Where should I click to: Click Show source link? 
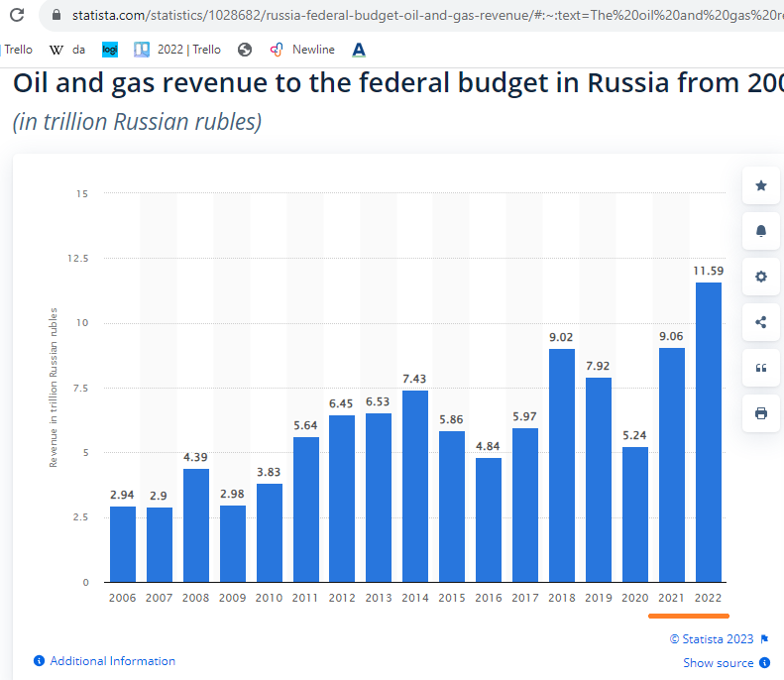coord(718,663)
